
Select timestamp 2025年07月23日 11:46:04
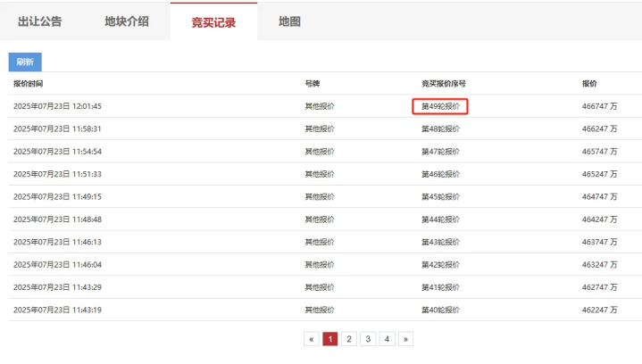(x=57, y=265)
